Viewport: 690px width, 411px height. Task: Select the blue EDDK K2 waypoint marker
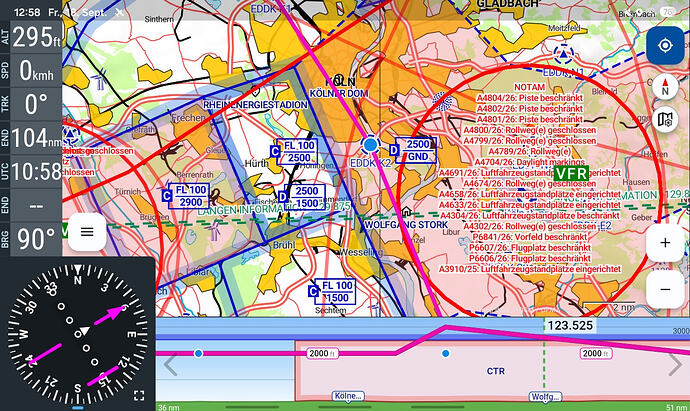click(x=371, y=144)
